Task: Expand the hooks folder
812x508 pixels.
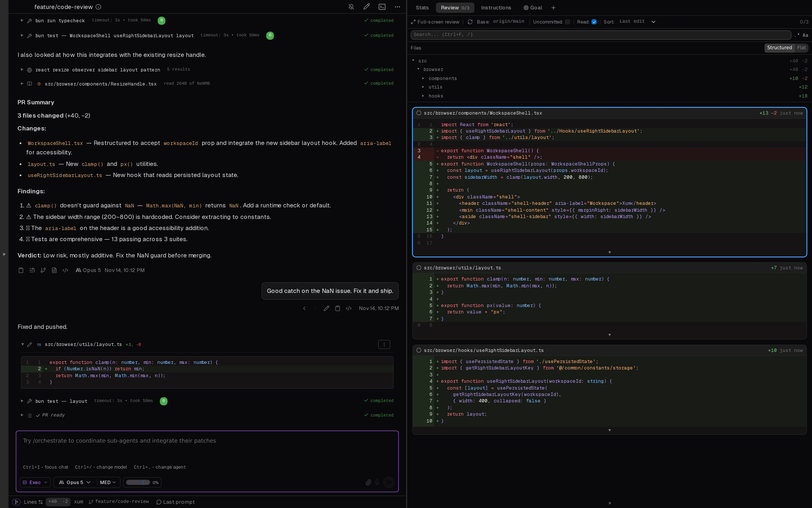Action: [x=423, y=96]
